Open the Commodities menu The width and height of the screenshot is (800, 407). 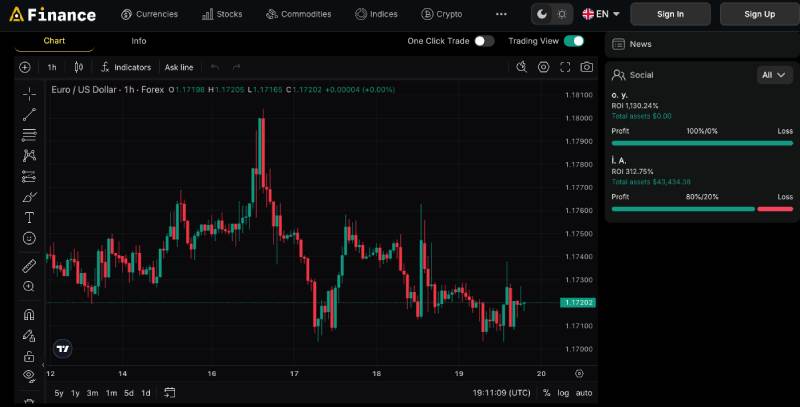[x=298, y=14]
